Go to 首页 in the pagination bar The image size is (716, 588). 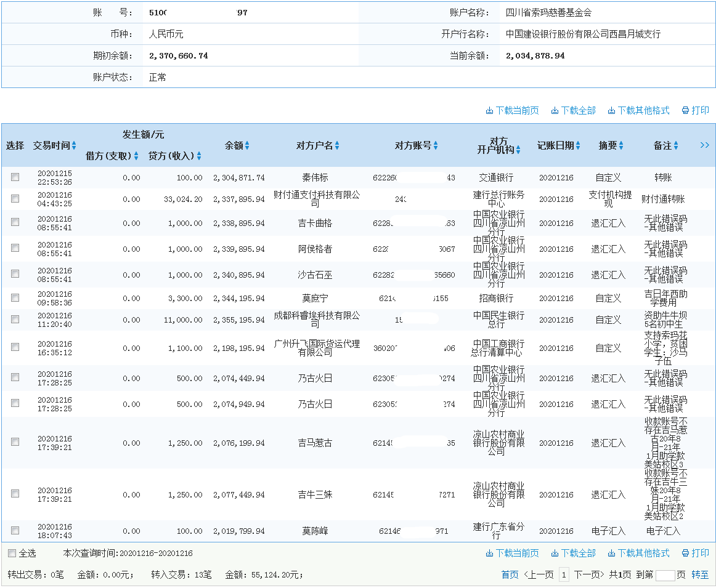pyautogui.click(x=508, y=574)
